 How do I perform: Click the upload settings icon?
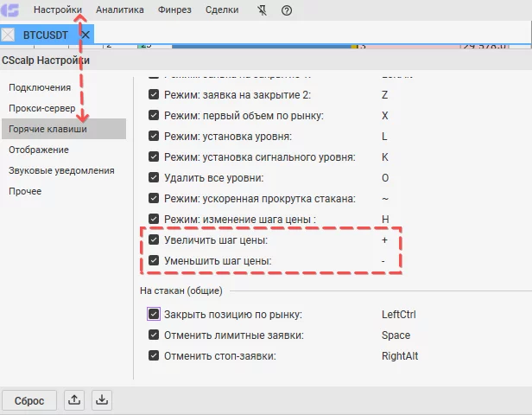pos(74,399)
